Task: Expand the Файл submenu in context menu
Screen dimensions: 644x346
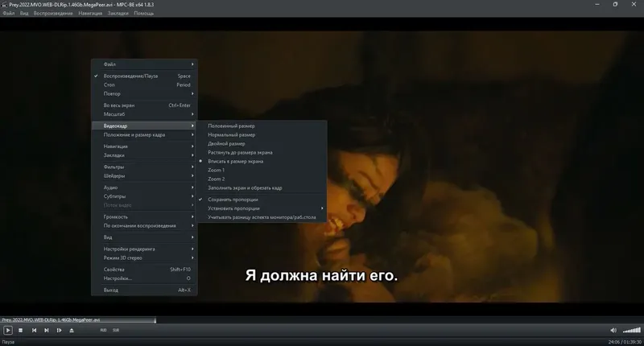Action: click(x=144, y=64)
